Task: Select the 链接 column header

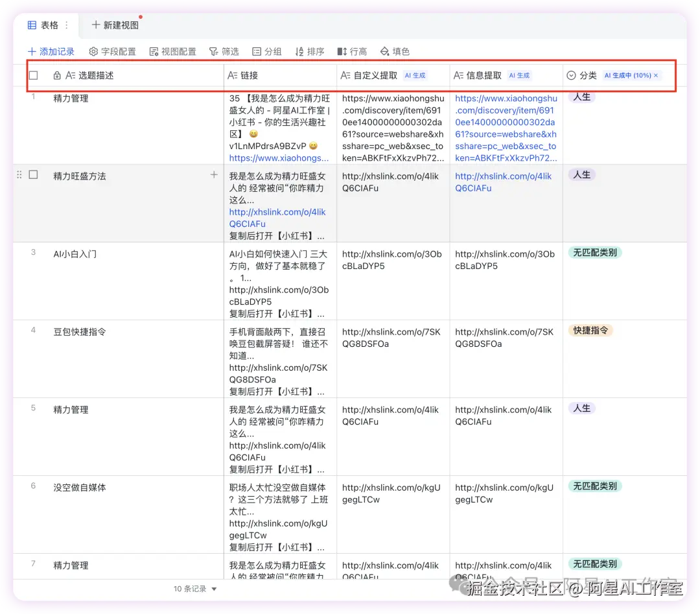Action: pyautogui.click(x=281, y=75)
